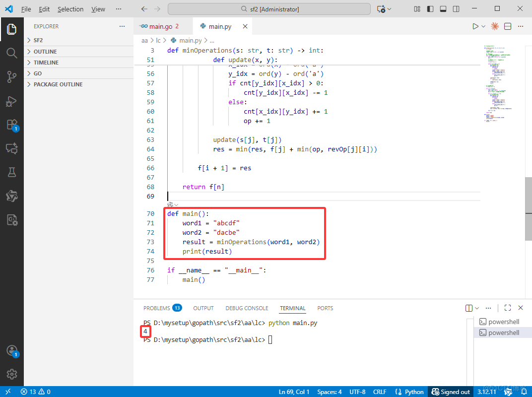Open the Search view in activity bar
532x397 pixels.
point(12,53)
